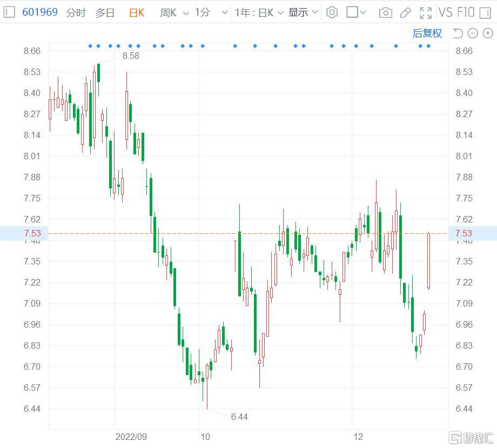Viewport: 497px width, 448px height.
Task: Switch to 多日 multi-day view
Action: [105, 12]
